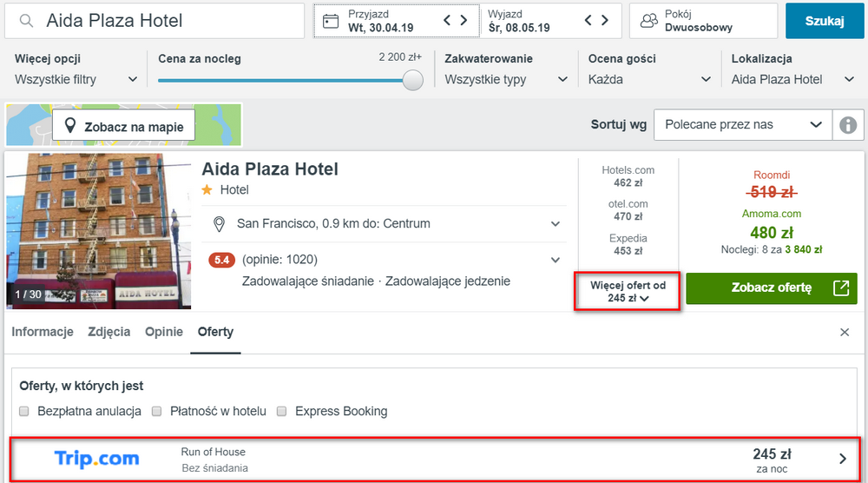
Task: Switch to the Zdjęcia tab
Action: click(x=109, y=332)
